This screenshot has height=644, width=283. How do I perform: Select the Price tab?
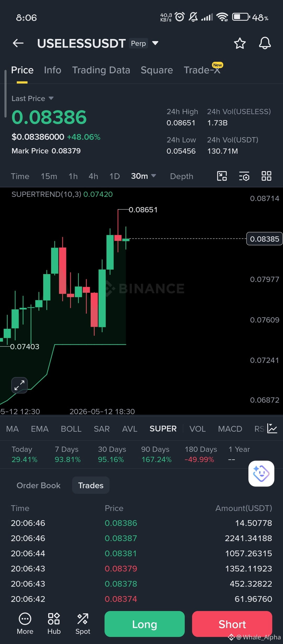[x=22, y=70]
